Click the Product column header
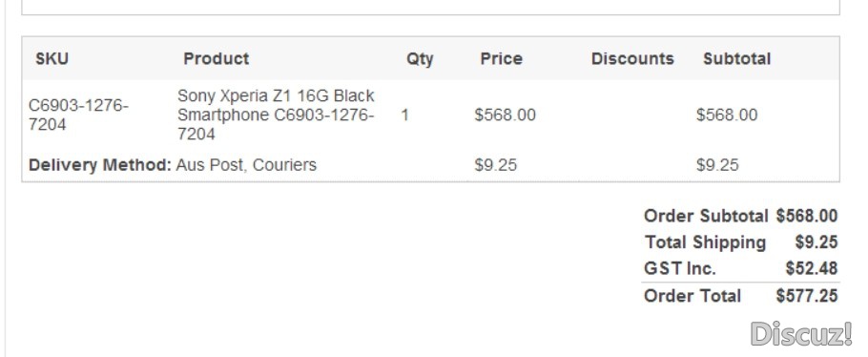Image resolution: width=868 pixels, height=357 pixels. pos(217,59)
